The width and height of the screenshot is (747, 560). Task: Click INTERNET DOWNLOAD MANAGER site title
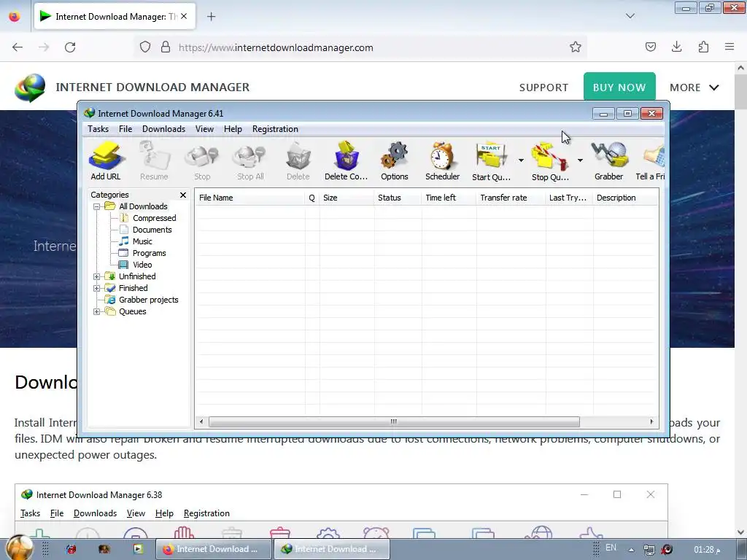152,87
